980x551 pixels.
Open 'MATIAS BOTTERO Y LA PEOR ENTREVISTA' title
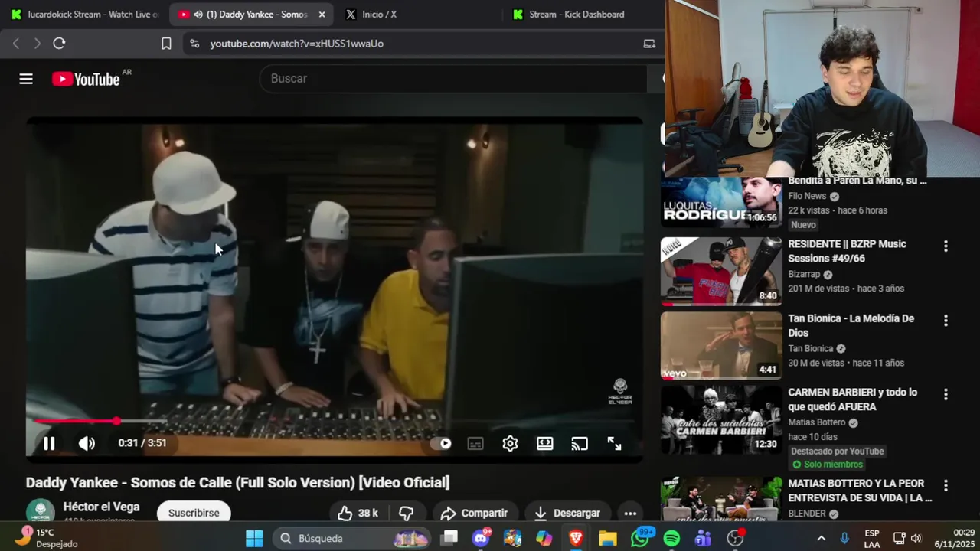click(x=860, y=491)
